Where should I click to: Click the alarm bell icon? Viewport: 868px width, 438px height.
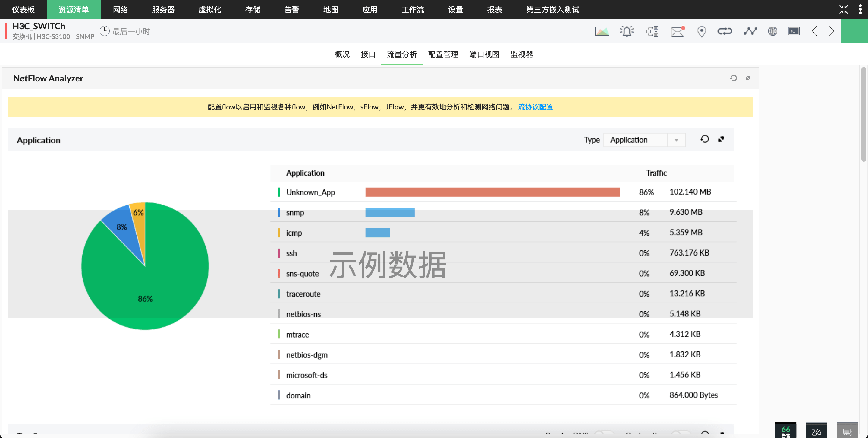coord(627,31)
